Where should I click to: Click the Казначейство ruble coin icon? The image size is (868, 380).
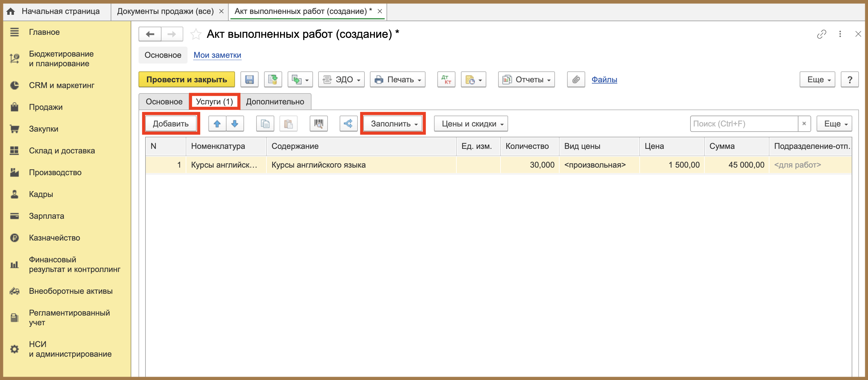(x=15, y=238)
